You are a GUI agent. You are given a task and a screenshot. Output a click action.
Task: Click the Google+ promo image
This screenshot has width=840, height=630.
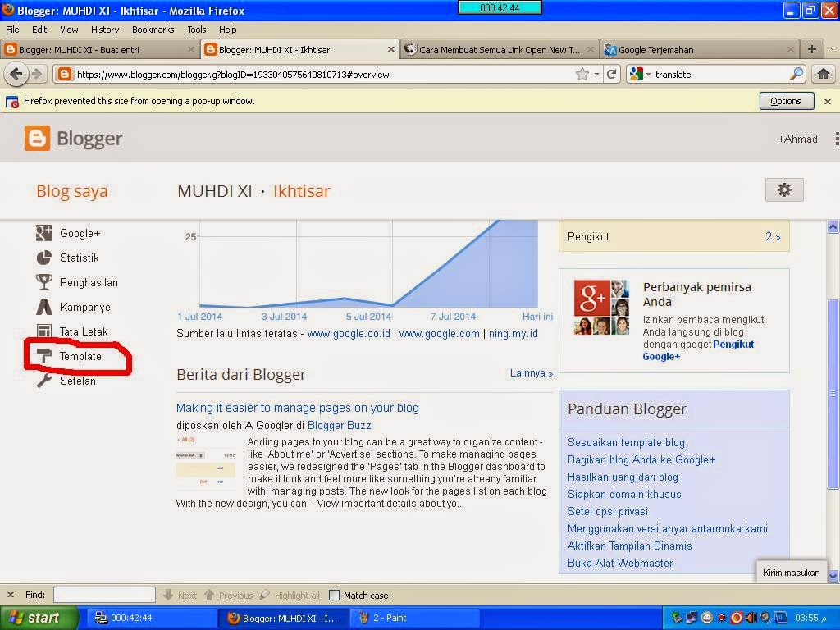(x=601, y=307)
